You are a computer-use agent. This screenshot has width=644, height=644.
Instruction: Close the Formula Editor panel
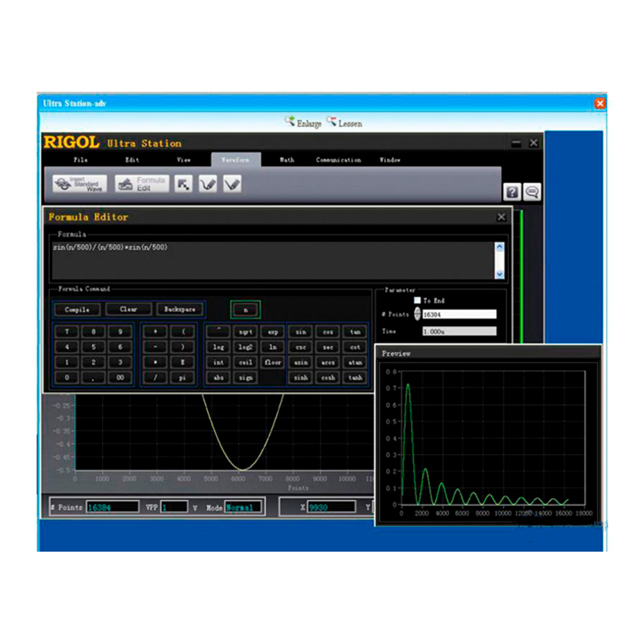pos(501,217)
